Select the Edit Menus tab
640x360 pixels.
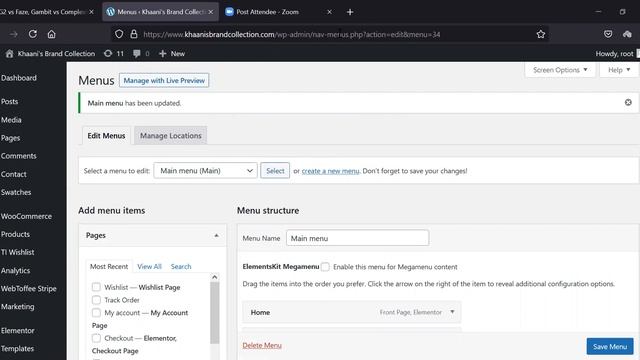tap(106, 136)
